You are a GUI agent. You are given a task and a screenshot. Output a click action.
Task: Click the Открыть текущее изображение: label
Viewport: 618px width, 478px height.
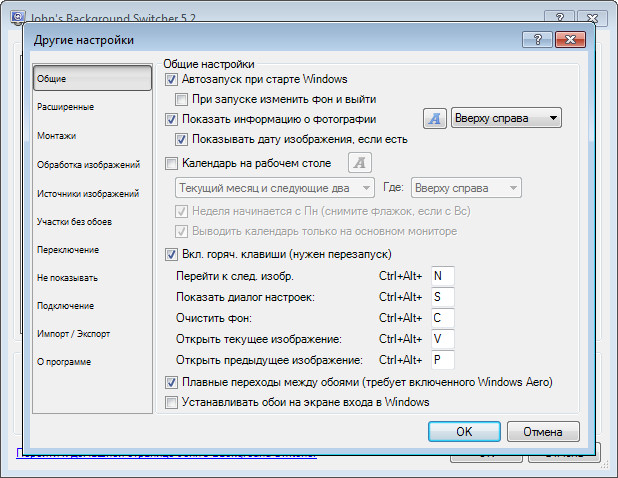[x=259, y=339]
